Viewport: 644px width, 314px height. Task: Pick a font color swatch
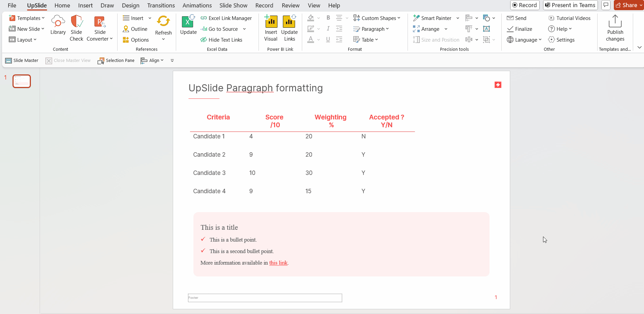[311, 40]
